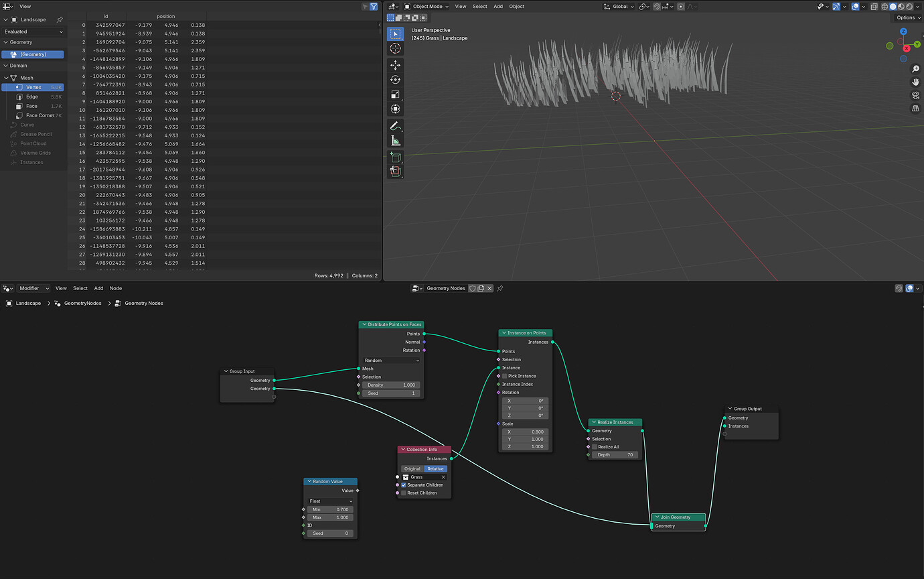Open the Object Mode dropdown

tap(427, 7)
